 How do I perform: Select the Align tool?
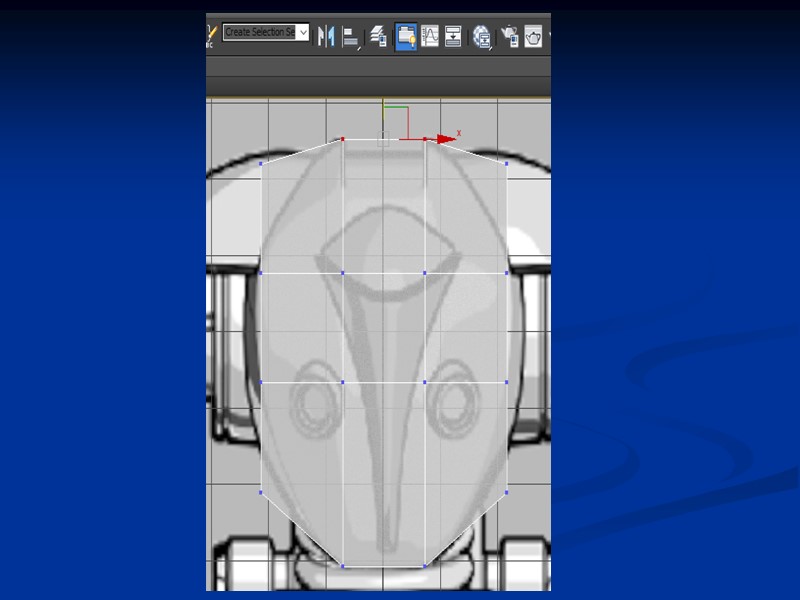tap(351, 37)
